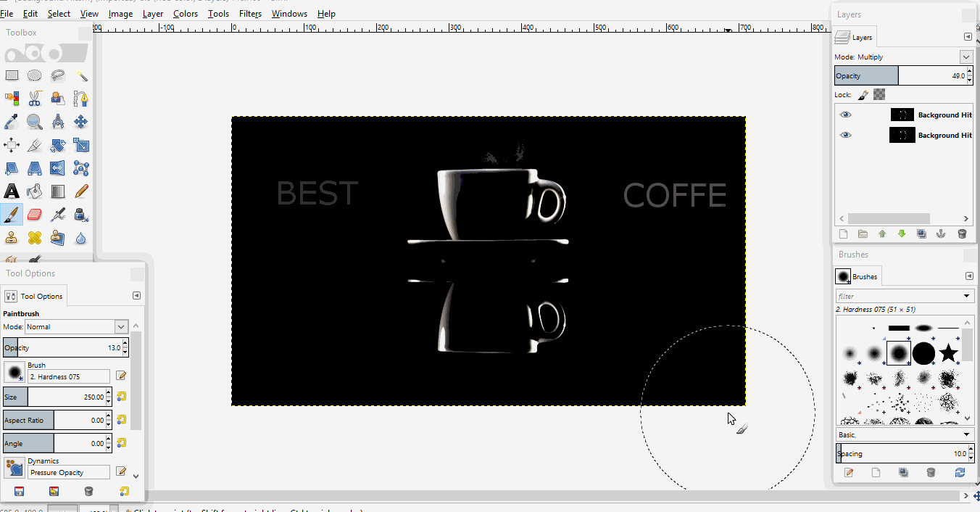The image size is (980, 512).
Task: Open the Tool Options configure menu arrow
Action: point(136,296)
